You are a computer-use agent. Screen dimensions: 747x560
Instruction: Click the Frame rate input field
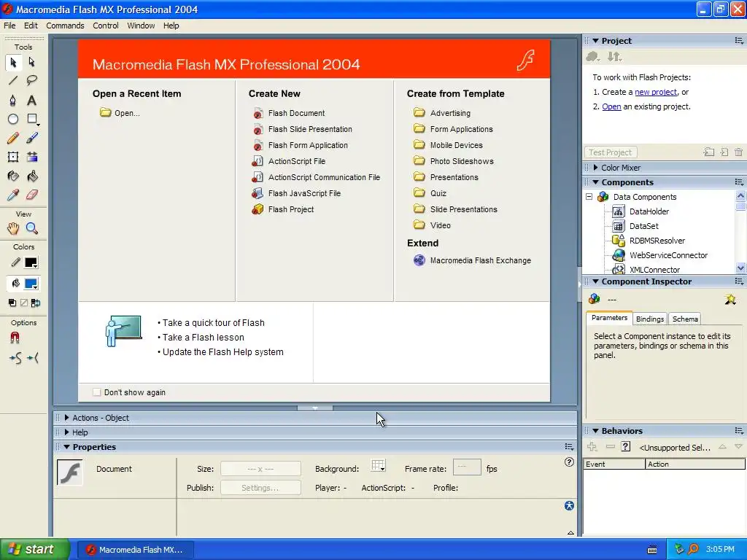point(467,467)
